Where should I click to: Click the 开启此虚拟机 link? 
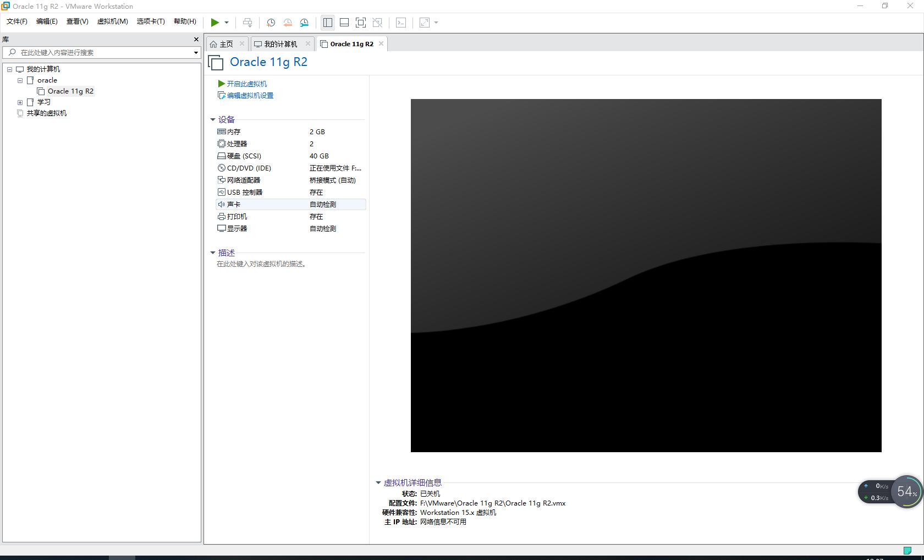click(246, 84)
